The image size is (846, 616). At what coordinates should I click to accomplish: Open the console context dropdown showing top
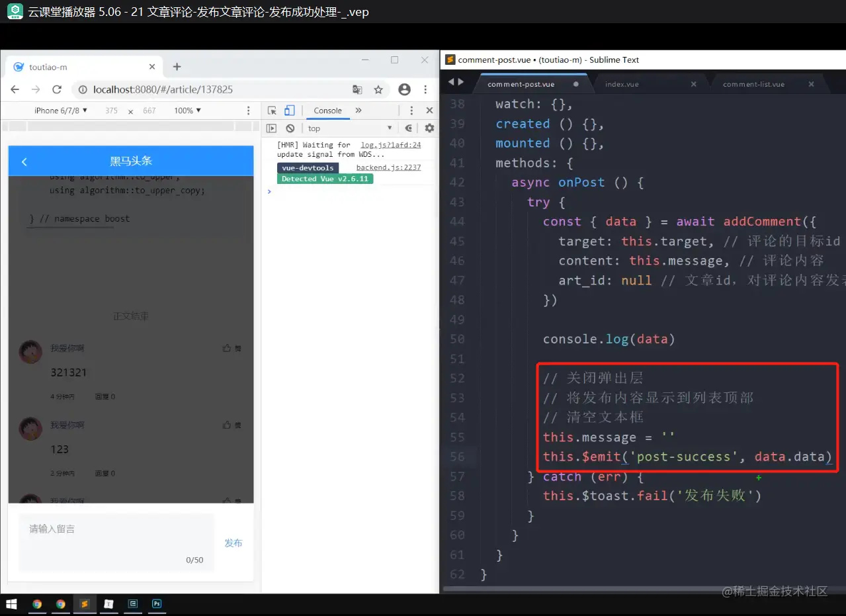pos(351,128)
